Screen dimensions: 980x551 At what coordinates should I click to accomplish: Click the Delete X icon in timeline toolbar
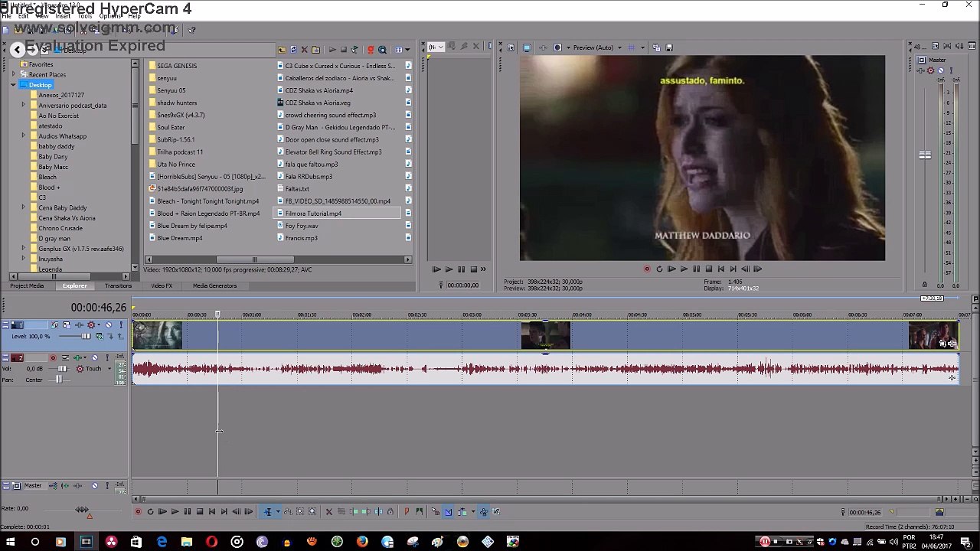[329, 512]
